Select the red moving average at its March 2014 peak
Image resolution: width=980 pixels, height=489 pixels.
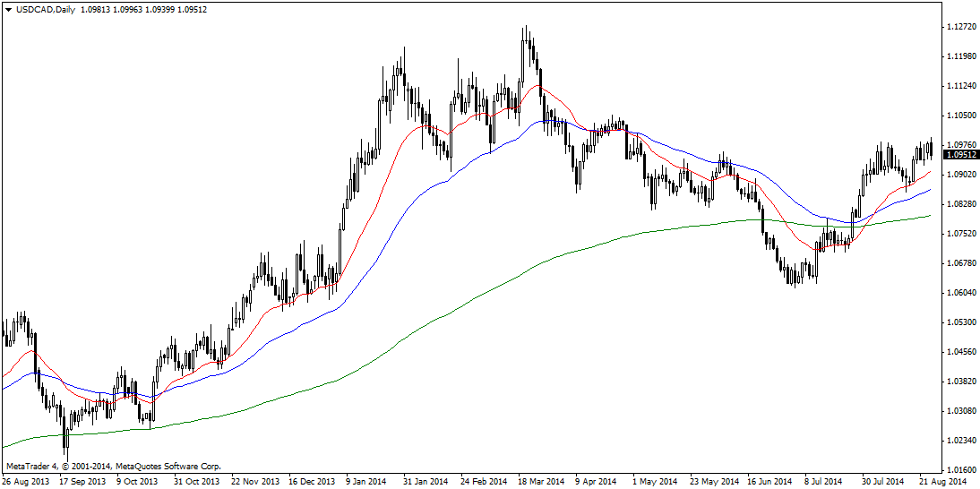click(x=539, y=86)
